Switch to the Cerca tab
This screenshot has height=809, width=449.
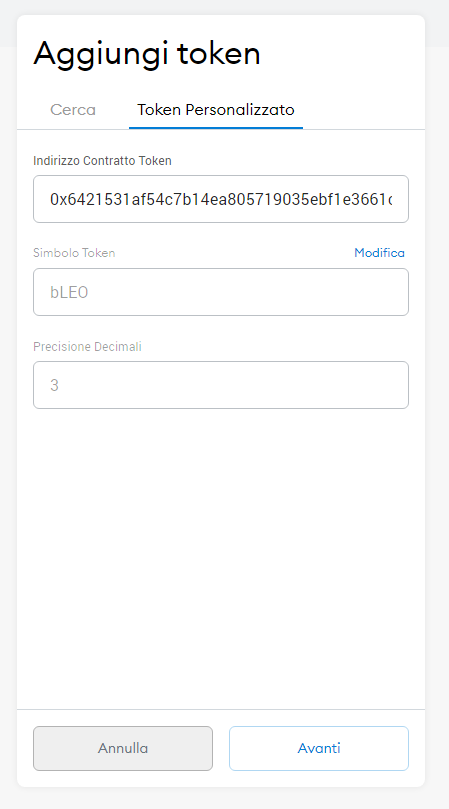click(x=73, y=110)
